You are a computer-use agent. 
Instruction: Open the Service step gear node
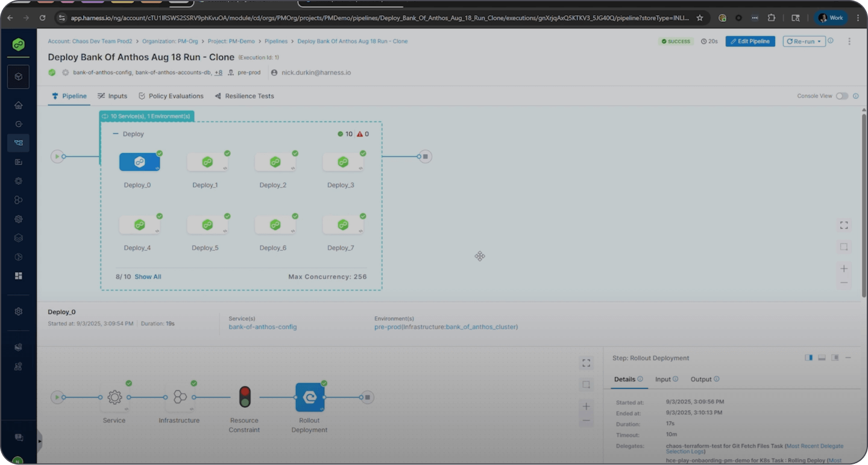115,397
